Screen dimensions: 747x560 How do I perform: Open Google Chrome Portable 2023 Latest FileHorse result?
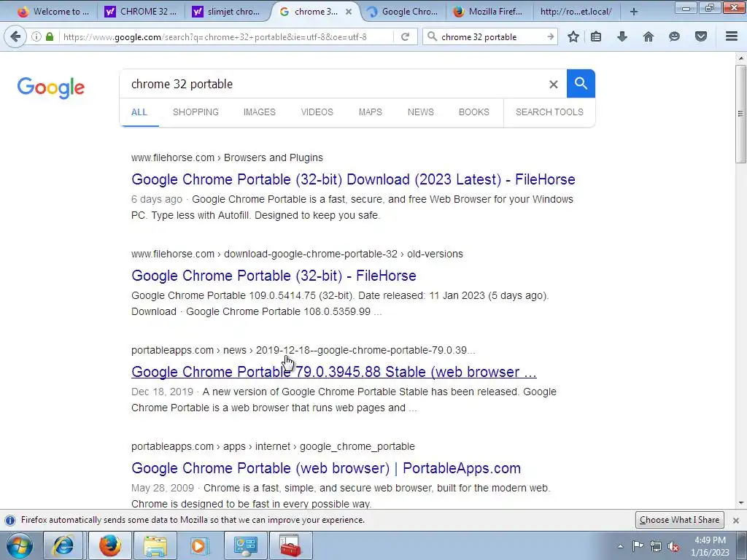[x=353, y=179]
